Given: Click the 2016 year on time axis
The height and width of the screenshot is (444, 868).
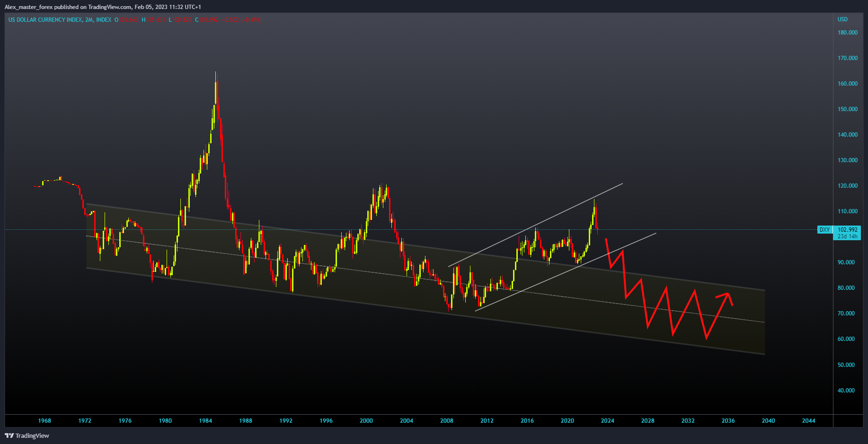Looking at the screenshot, I should click(x=527, y=421).
